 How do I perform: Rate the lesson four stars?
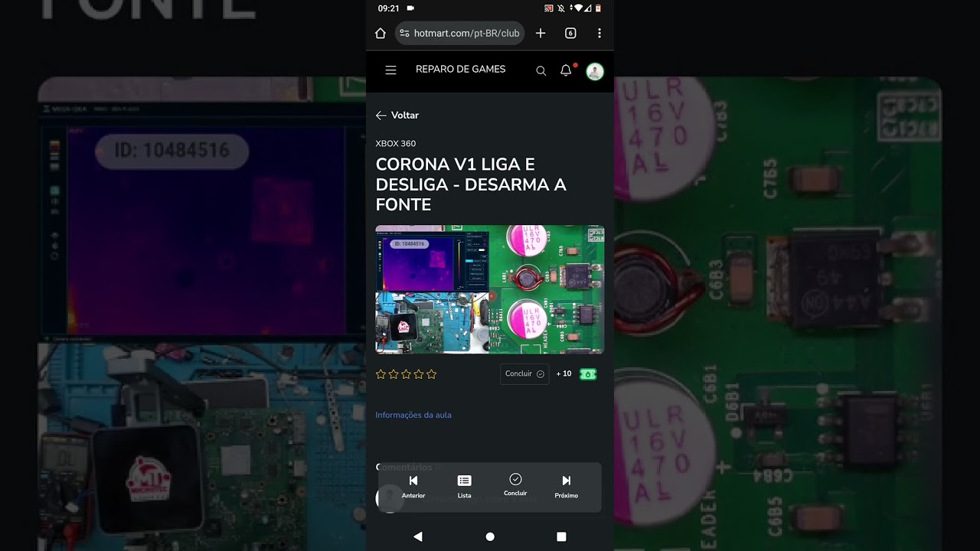[x=419, y=374]
